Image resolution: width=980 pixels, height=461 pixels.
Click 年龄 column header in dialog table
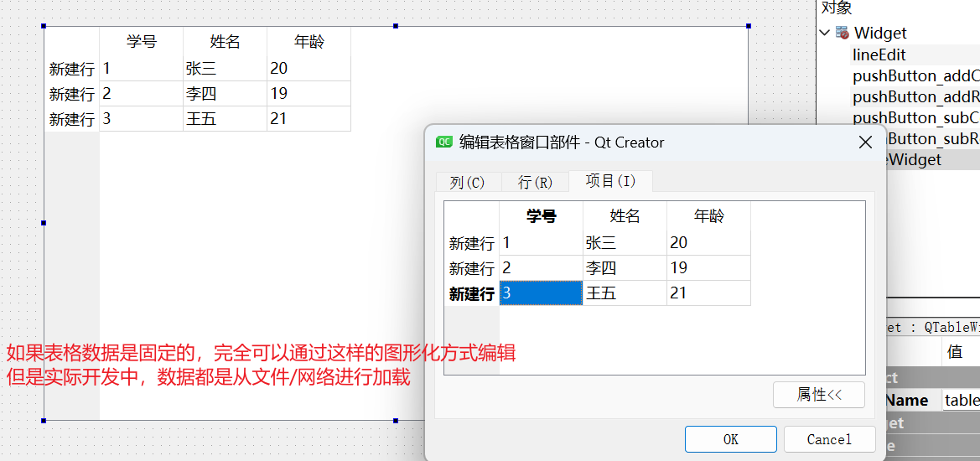click(x=708, y=216)
